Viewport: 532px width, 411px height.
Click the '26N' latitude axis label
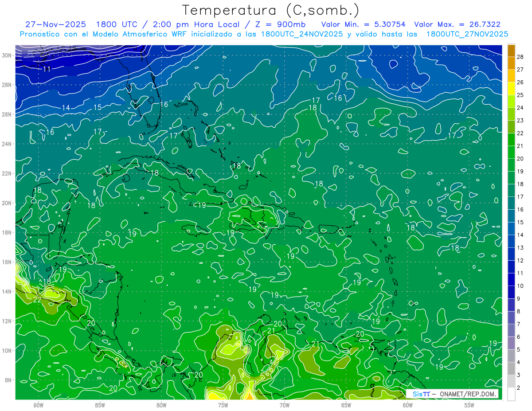[x=7, y=114]
